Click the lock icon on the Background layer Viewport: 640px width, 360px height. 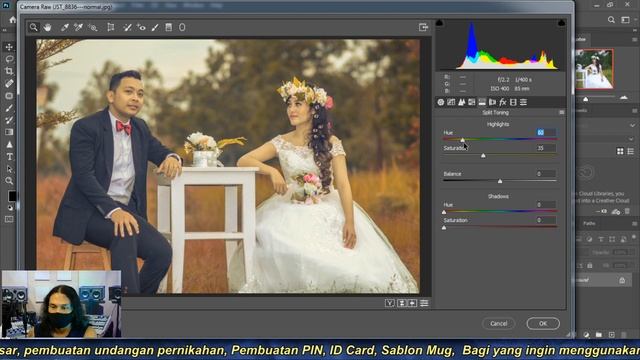point(622,280)
